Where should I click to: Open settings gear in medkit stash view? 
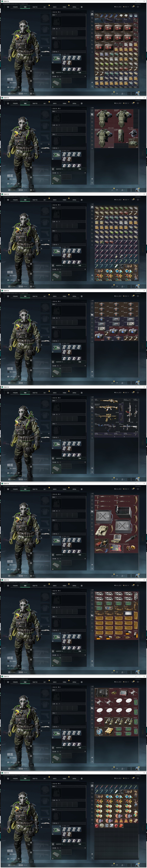coord(138,7)
